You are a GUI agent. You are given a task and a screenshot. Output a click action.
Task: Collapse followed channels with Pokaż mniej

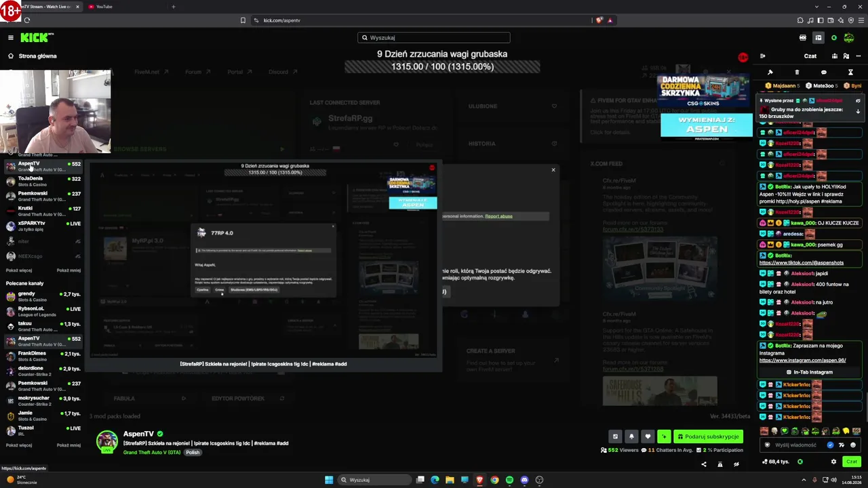click(68, 270)
